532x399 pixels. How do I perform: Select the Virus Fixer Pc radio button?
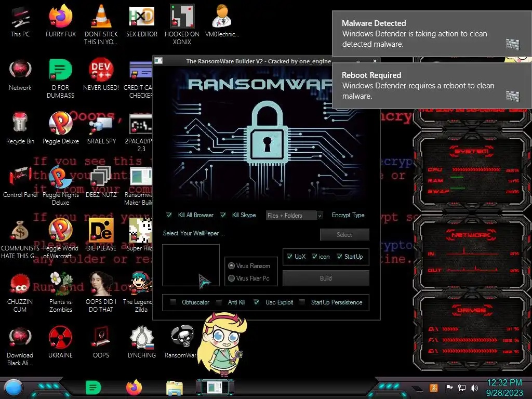click(231, 278)
